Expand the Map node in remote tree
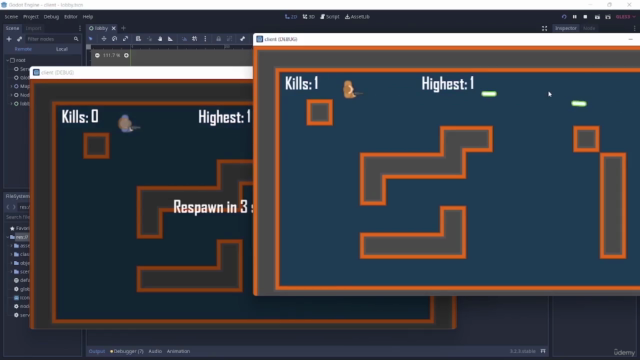The image size is (640, 360). (11, 86)
